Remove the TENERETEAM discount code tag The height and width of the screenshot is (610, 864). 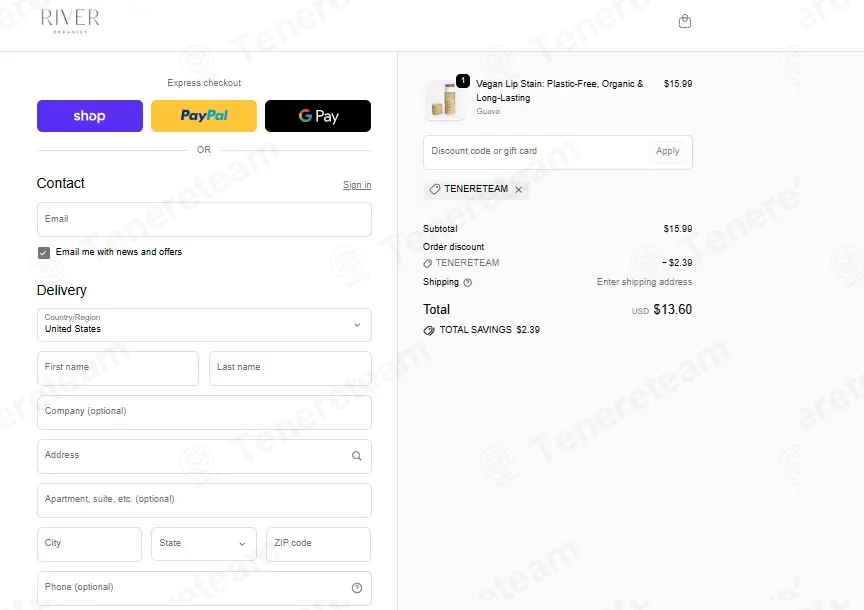click(x=519, y=190)
